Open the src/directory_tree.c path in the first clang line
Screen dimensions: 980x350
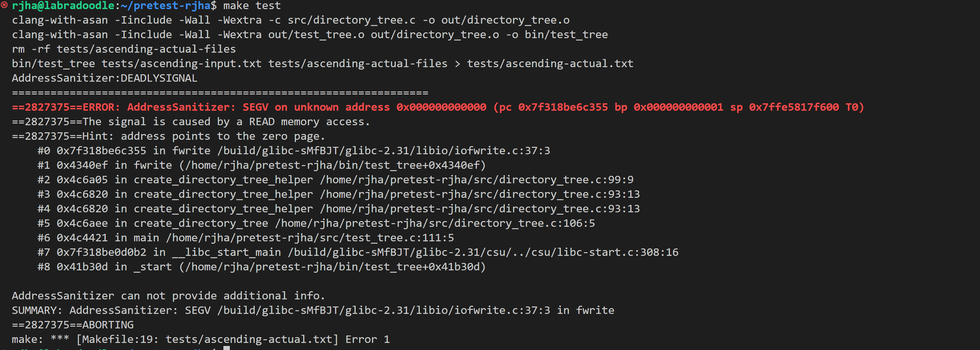pyautogui.click(x=351, y=20)
